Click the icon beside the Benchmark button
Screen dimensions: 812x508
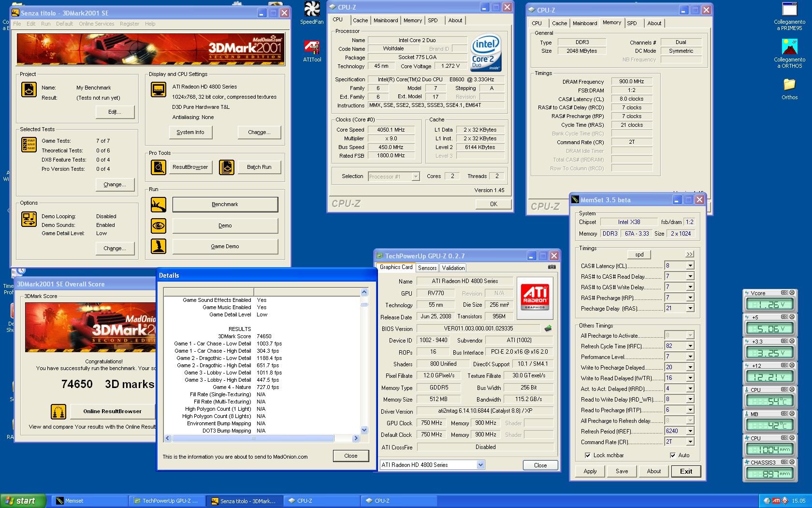pyautogui.click(x=159, y=205)
